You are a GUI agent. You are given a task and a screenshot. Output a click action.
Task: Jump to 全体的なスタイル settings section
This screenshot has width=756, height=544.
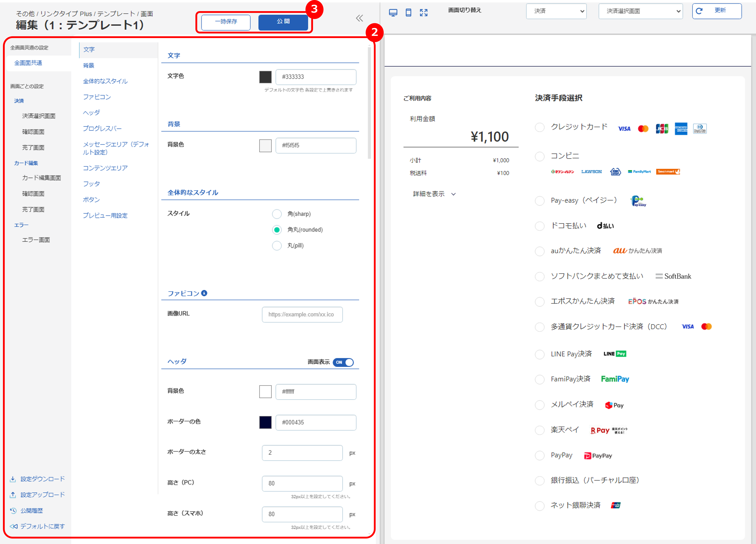(x=105, y=81)
